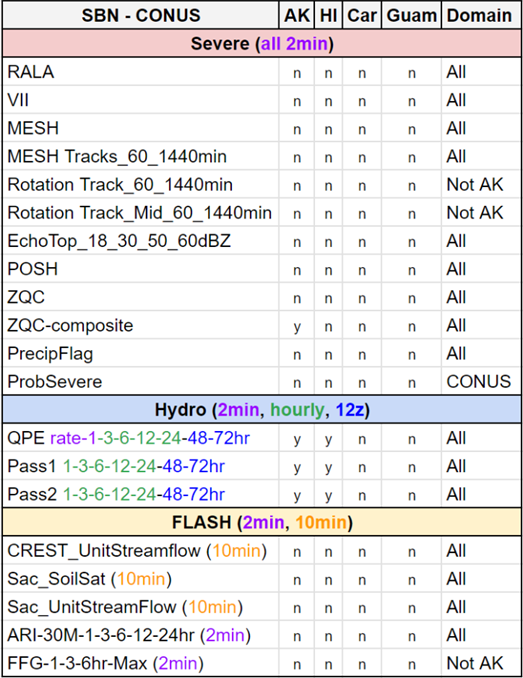Click the CREST_UnitStreamflow (10min) cell

click(140, 550)
